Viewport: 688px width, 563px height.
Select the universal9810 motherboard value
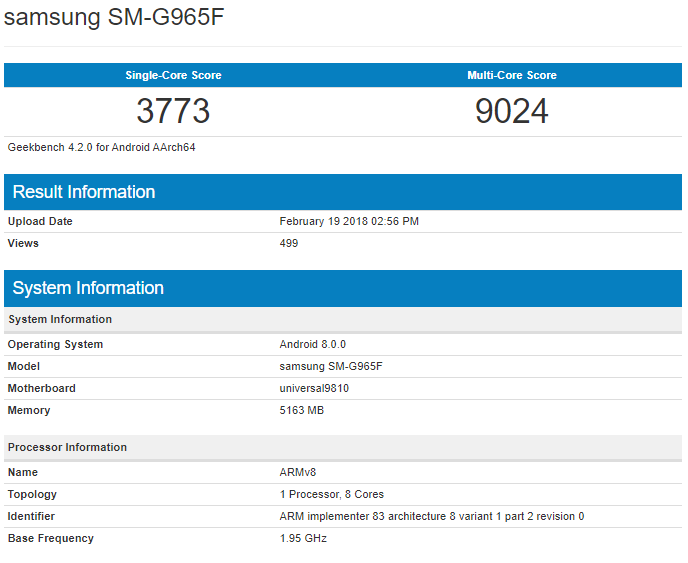pos(314,388)
